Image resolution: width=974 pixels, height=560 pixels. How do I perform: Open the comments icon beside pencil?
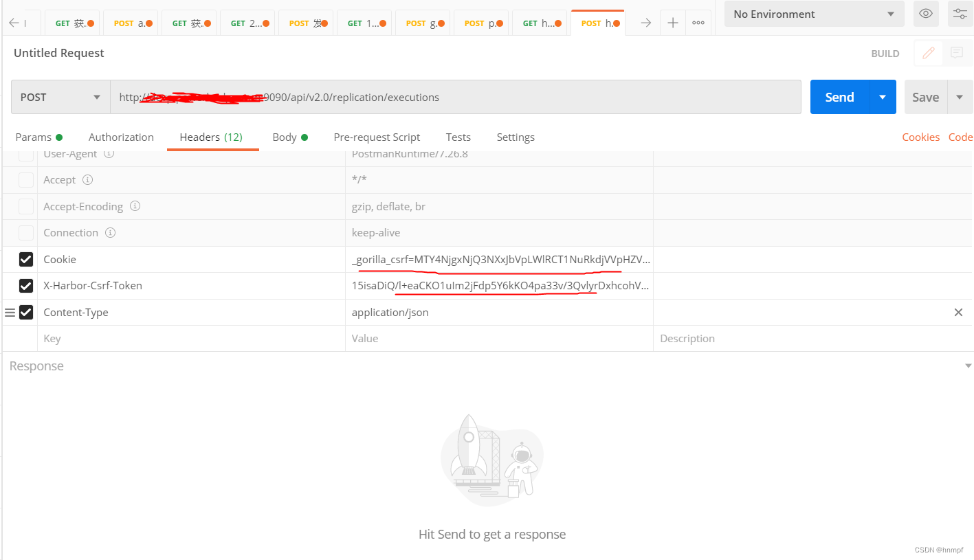click(x=958, y=53)
